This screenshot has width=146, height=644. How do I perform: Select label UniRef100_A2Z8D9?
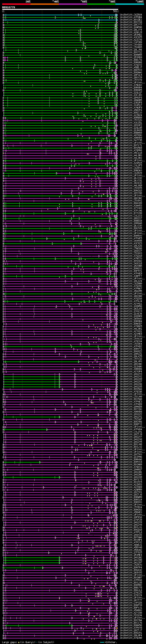131,487
